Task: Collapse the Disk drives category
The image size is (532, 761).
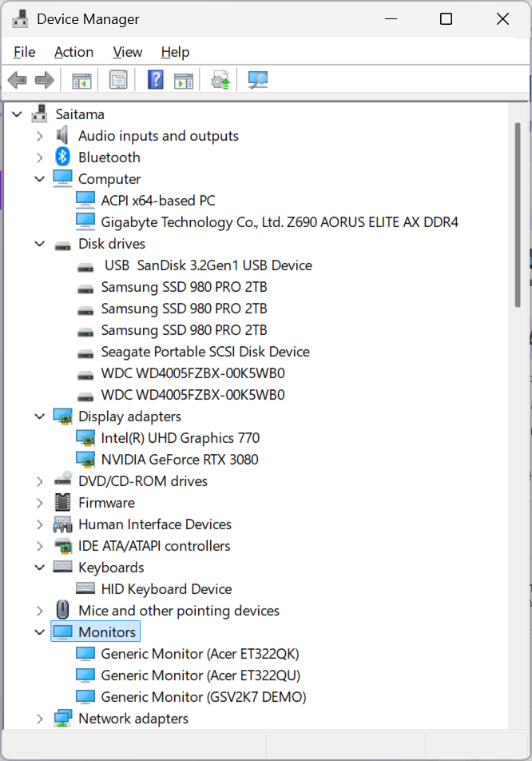Action: click(40, 244)
